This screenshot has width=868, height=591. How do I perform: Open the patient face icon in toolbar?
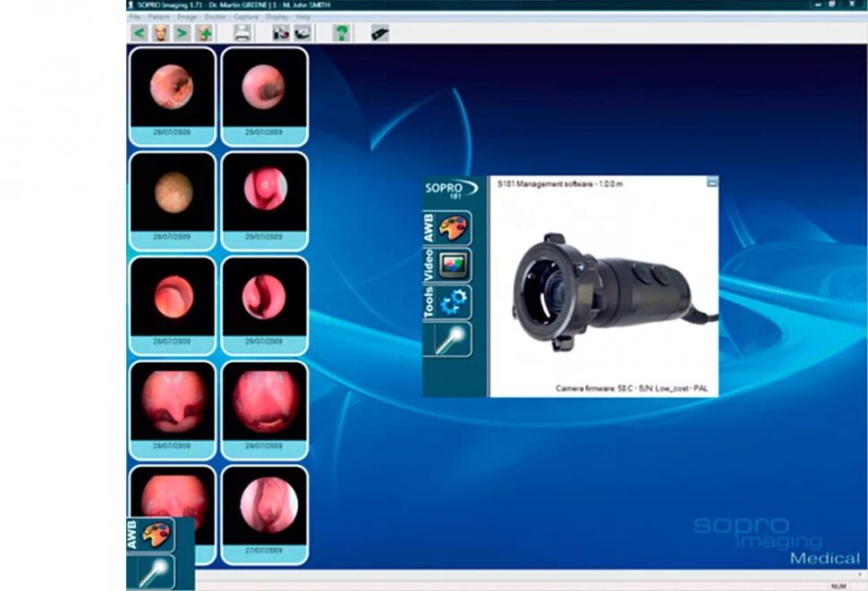(160, 33)
